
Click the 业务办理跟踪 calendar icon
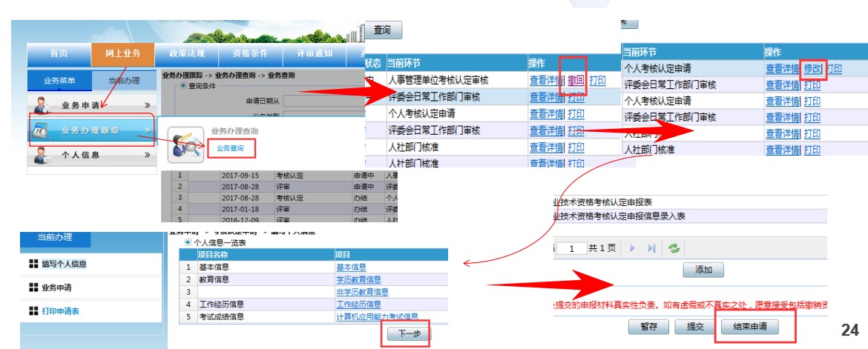point(40,130)
